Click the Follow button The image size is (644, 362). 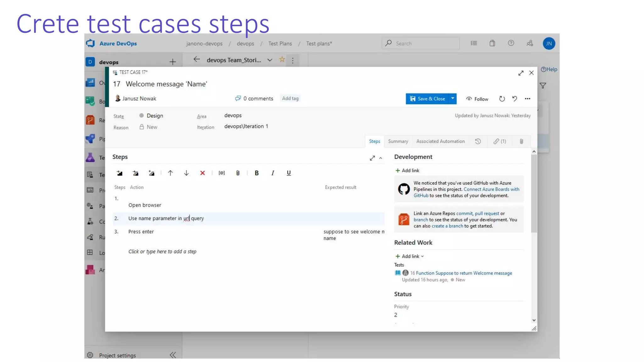(477, 99)
